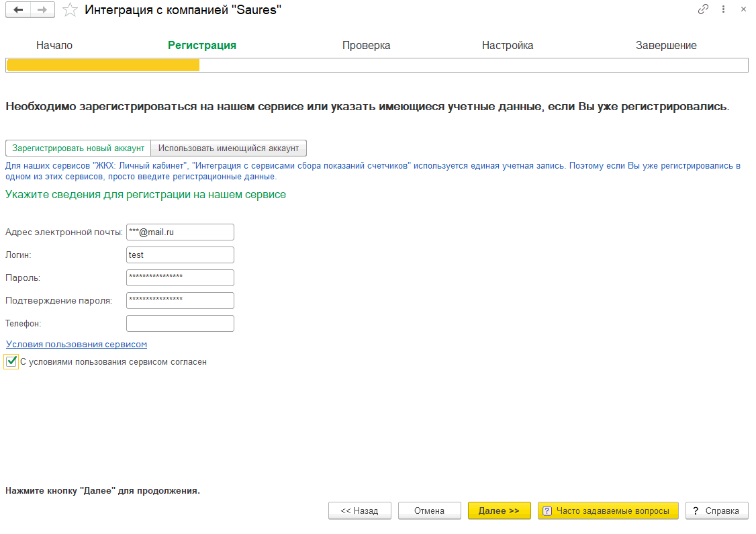Select the 'Завершение' wizard step
Image resolution: width=756 pixels, height=534 pixels.
click(666, 46)
